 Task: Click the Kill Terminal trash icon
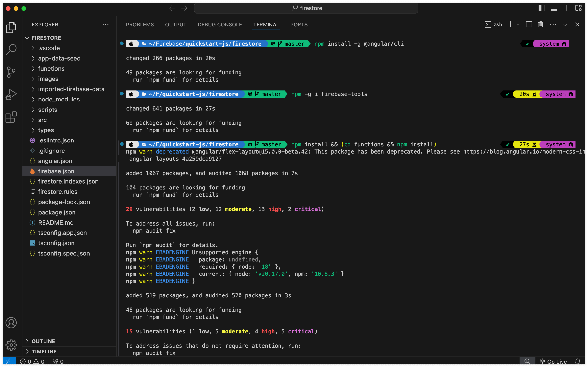(x=540, y=24)
